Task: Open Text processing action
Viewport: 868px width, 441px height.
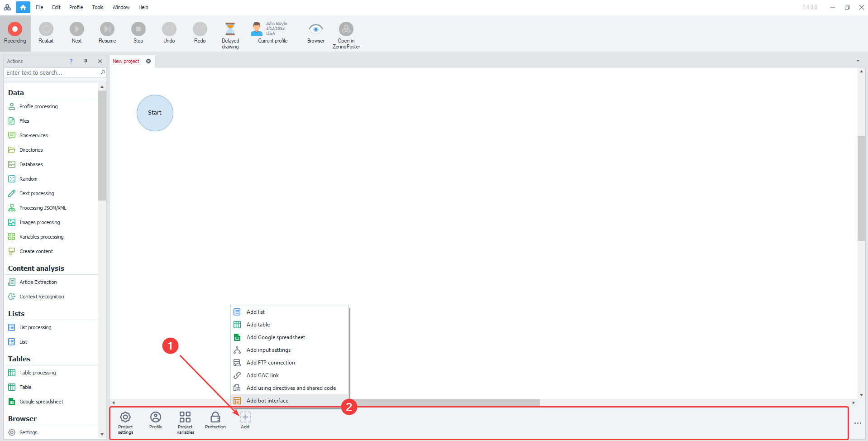Action: point(37,193)
